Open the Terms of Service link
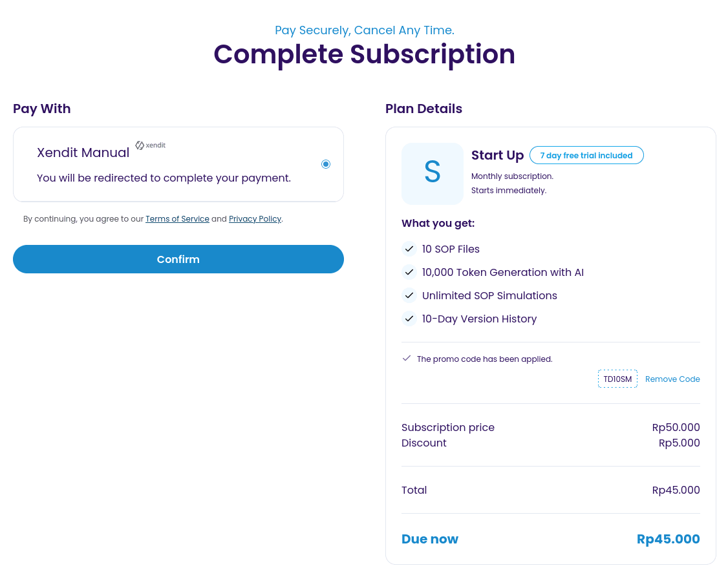Image resolution: width=728 pixels, height=579 pixels. [177, 219]
